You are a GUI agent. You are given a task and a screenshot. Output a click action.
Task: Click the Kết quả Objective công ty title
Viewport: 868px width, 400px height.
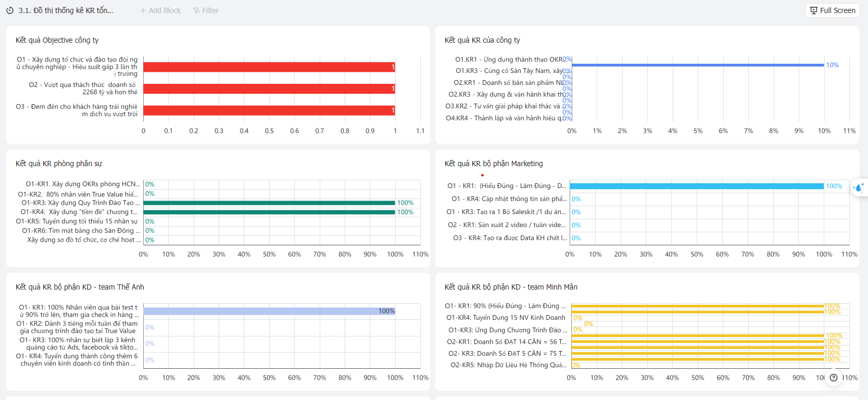[x=57, y=40]
